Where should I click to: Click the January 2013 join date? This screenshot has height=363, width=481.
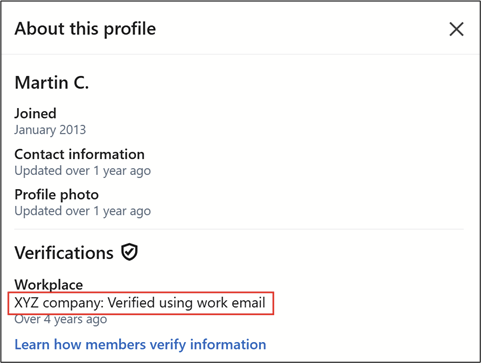(x=50, y=130)
